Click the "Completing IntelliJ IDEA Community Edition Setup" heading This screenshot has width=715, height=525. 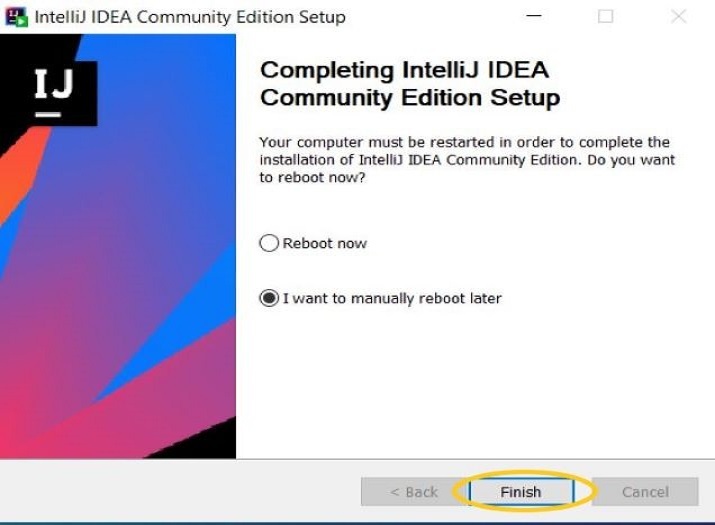409,84
